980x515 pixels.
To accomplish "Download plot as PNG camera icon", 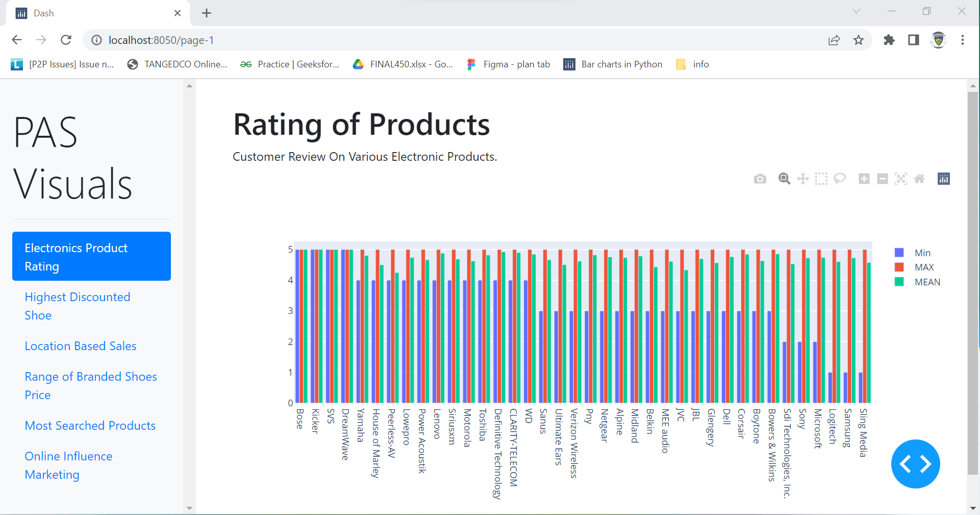I will coord(760,179).
